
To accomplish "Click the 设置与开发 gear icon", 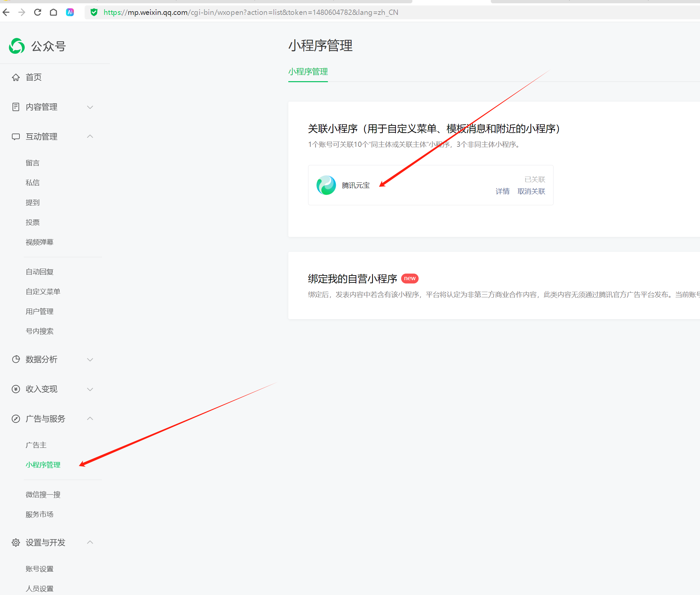I will [x=16, y=543].
